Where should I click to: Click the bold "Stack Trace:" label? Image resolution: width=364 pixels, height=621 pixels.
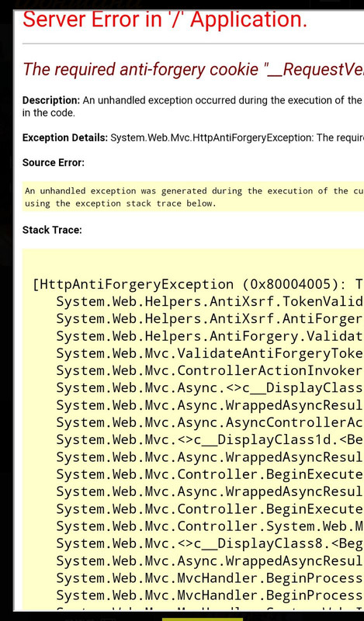pos(52,230)
